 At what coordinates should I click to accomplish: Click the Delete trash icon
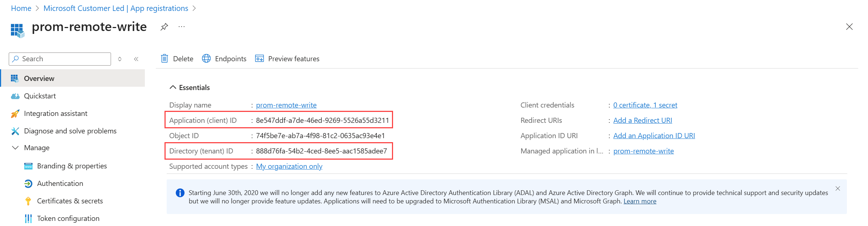tap(165, 59)
